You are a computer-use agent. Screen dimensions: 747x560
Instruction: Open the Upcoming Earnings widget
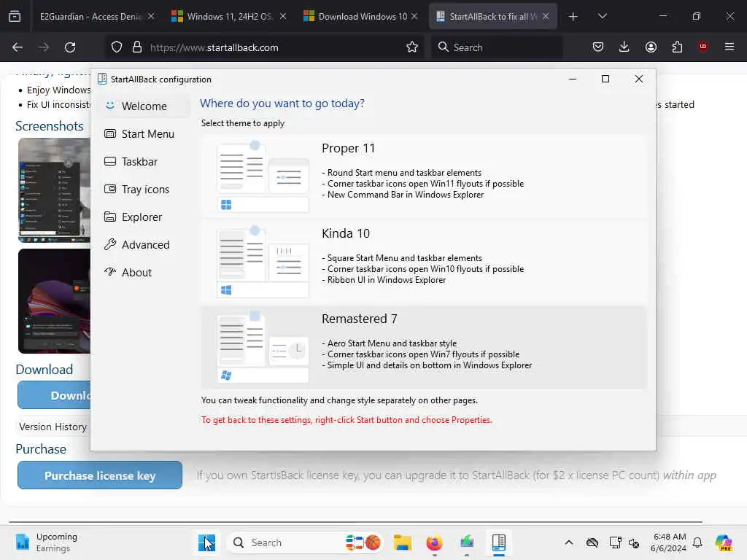tap(46, 542)
